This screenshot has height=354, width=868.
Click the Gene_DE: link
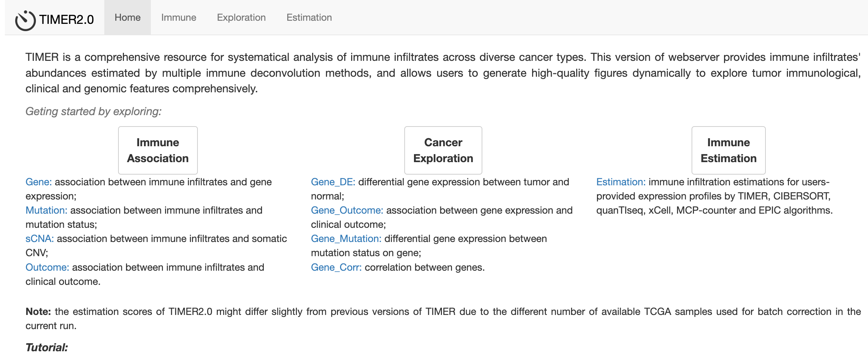(x=333, y=182)
